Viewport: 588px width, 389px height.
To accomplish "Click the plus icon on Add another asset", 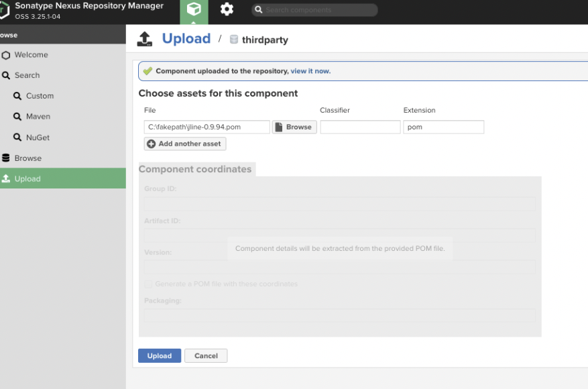I will (x=151, y=144).
